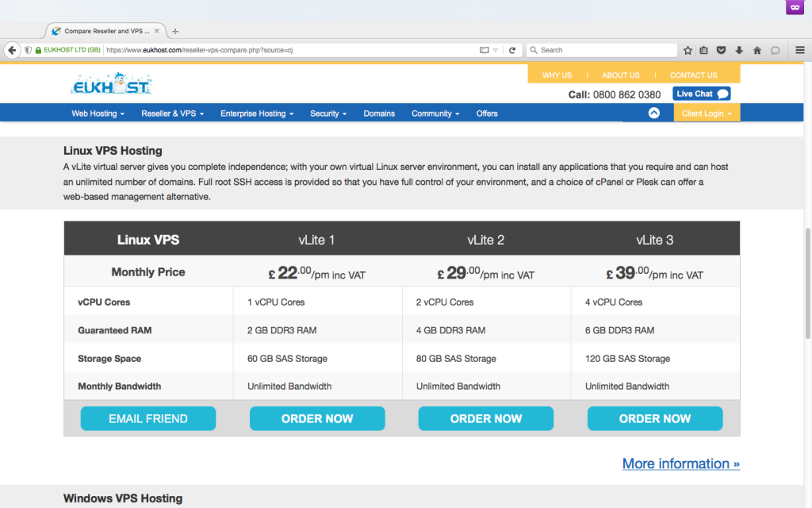Click the browser search input field
Image resolution: width=812 pixels, height=508 pixels.
(603, 50)
